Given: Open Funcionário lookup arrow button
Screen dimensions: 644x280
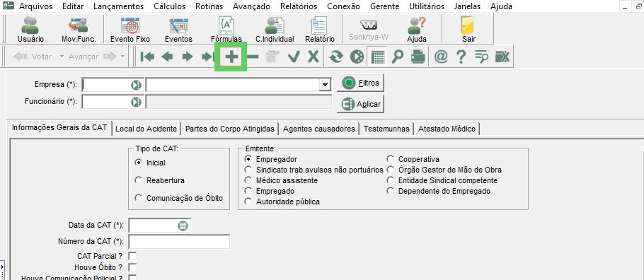Looking at the screenshot, I should pyautogui.click(x=136, y=102).
